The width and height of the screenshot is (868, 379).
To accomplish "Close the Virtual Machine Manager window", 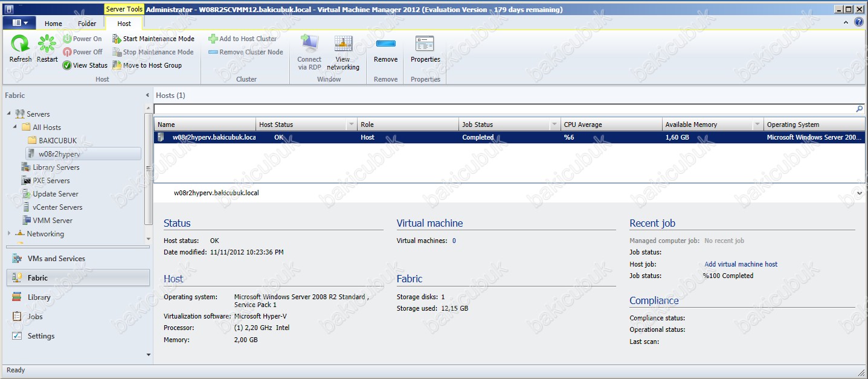I will (x=860, y=9).
